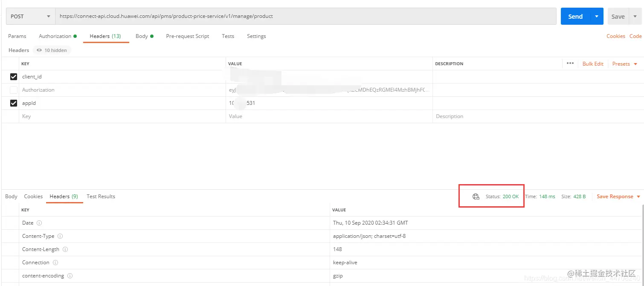The image size is (644, 286).
Task: Uncheck the client_id header checkbox
Action: pyautogui.click(x=14, y=77)
